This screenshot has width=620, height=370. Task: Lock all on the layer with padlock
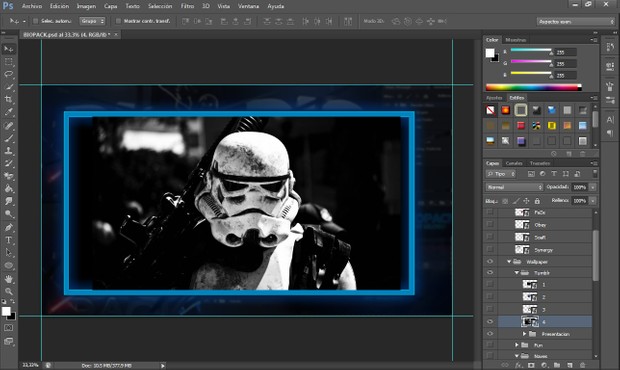(537, 201)
